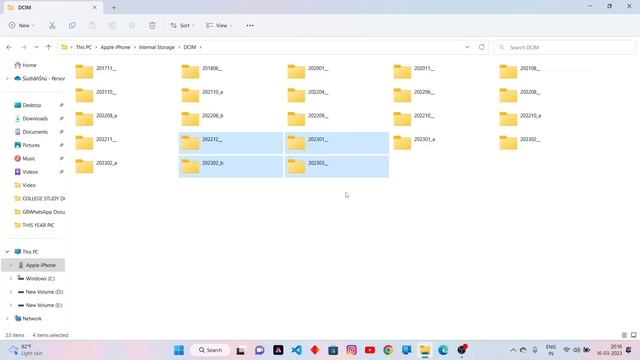Select the 202110_a folder
The image size is (640, 360).
(x=231, y=95)
